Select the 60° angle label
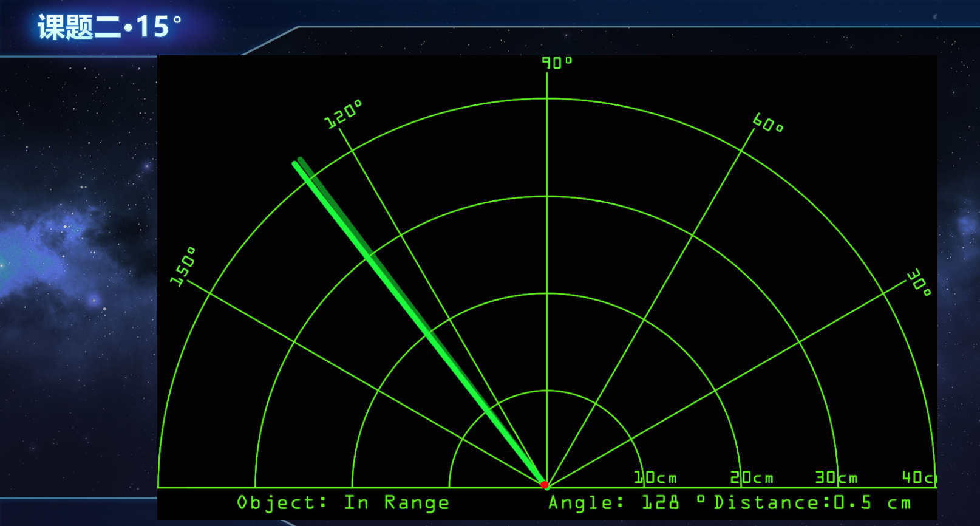The image size is (980, 526). click(x=768, y=123)
